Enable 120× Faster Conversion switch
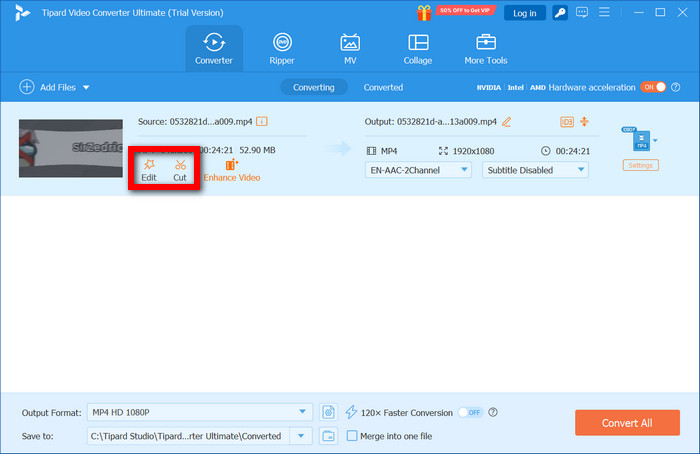Image resolution: width=700 pixels, height=454 pixels. click(x=469, y=412)
